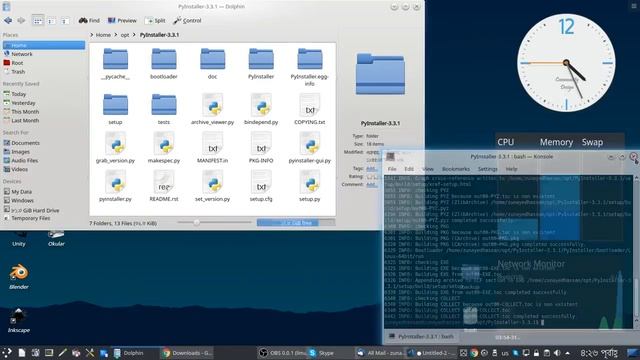Select the setup.py file

pos(309,186)
